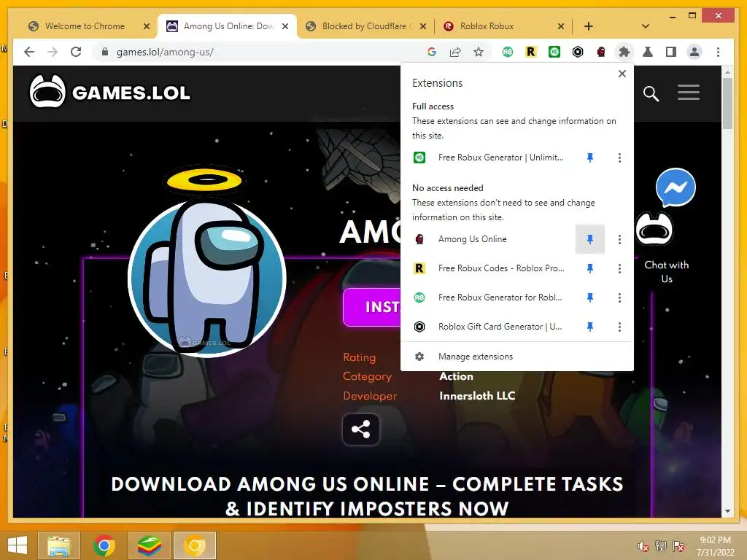This screenshot has height=560, width=747.
Task: Click the green square Robux Generator toolbar icon
Action: pos(554,52)
